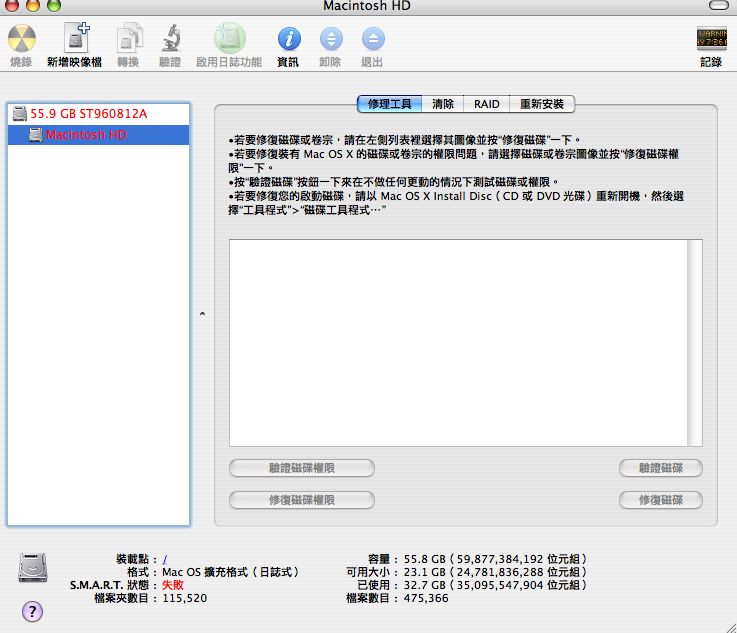Image resolution: width=737 pixels, height=633 pixels.
Task: Toggle the toolbar pill button in title bar
Action: [x=718, y=5]
